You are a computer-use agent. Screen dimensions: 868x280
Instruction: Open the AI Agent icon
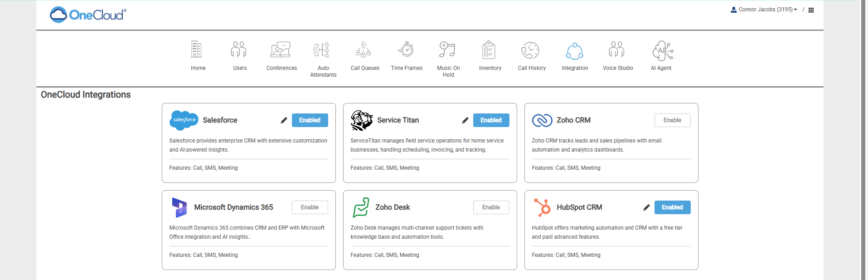(x=662, y=51)
